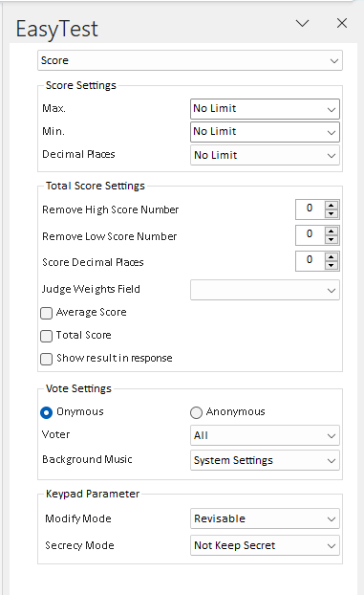Click the Judge Weights Field label
Image resolution: width=364 pixels, height=595 pixels.
click(x=91, y=289)
